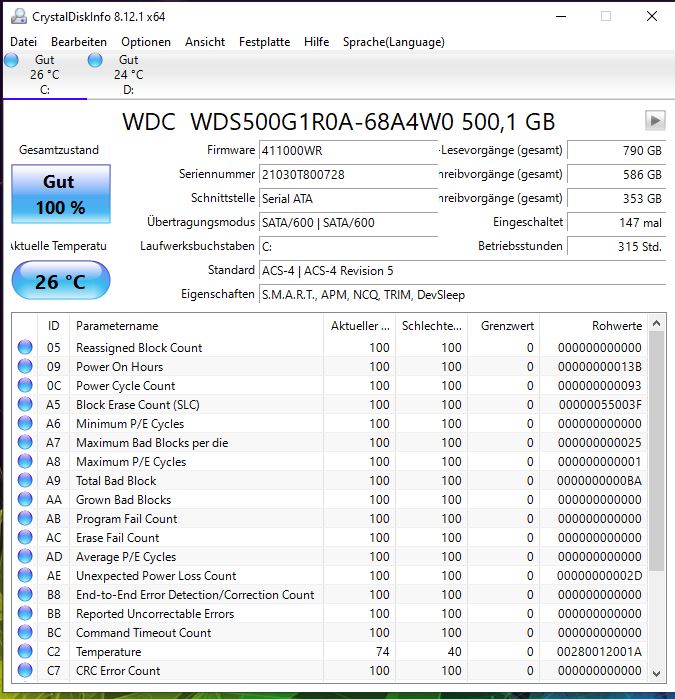The height and width of the screenshot is (699, 675).
Task: Click the Standard field ACS-4
Action: pyautogui.click(x=462, y=271)
